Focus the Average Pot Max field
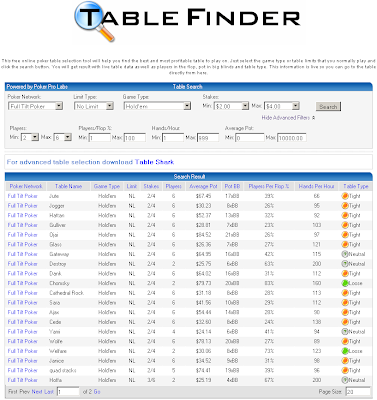The height and width of the screenshot is (400, 377). pyautogui.click(x=292, y=138)
